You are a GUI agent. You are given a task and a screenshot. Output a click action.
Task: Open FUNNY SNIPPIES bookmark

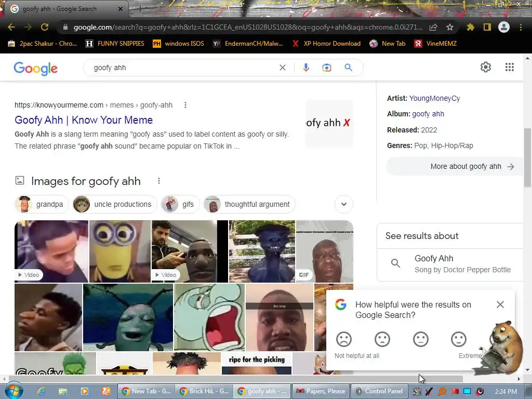click(x=115, y=44)
